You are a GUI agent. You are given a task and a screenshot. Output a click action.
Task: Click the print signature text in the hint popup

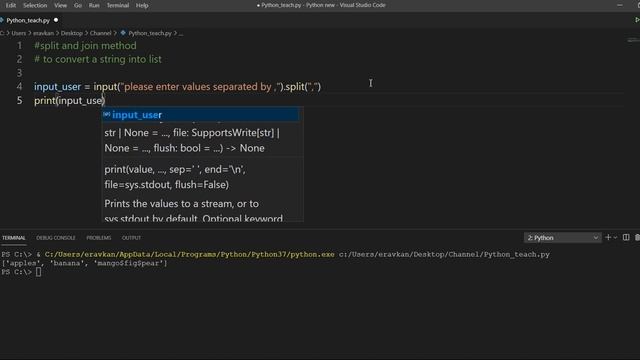point(175,177)
